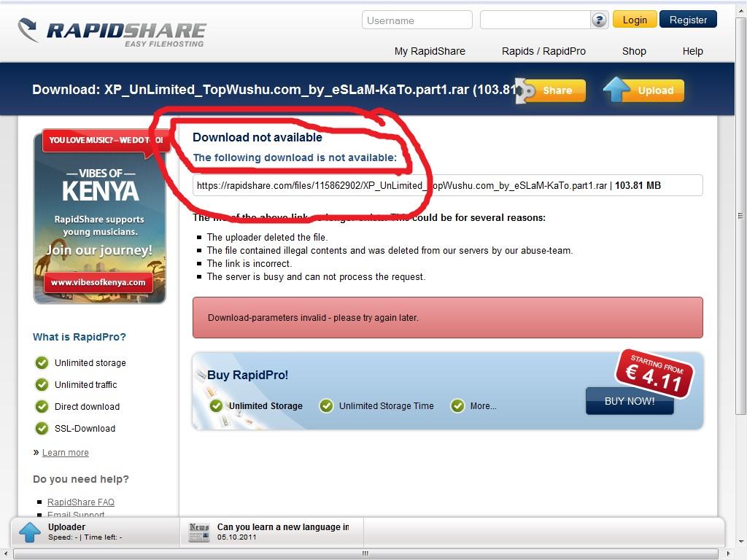This screenshot has width=747, height=560.
Task: Click the Buy RapidPro! heading
Action: click(248, 376)
